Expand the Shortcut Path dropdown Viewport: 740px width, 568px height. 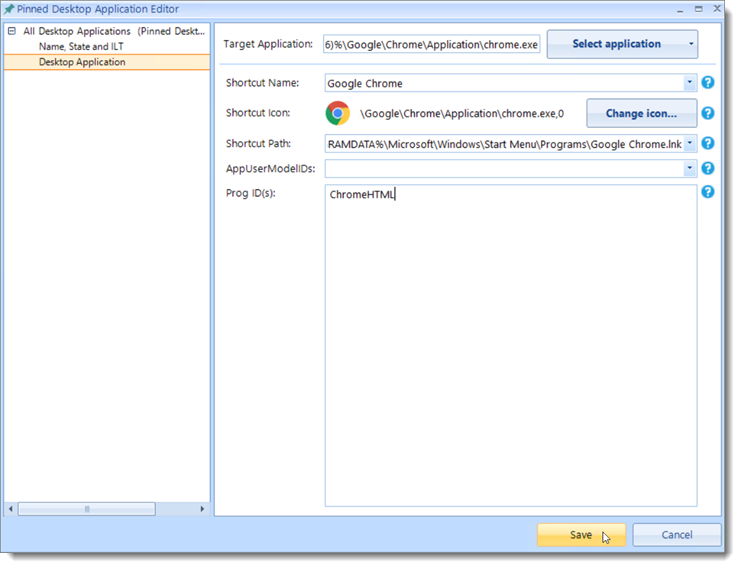[690, 143]
